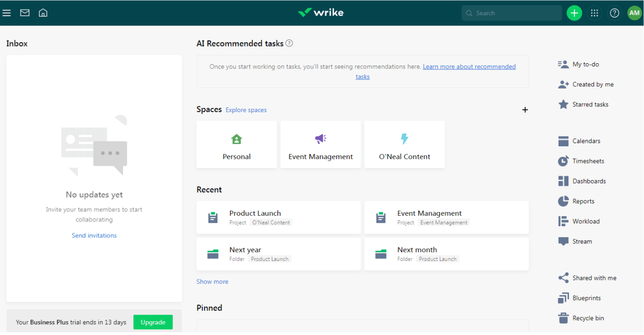Open the Event Management space name

point(321,157)
